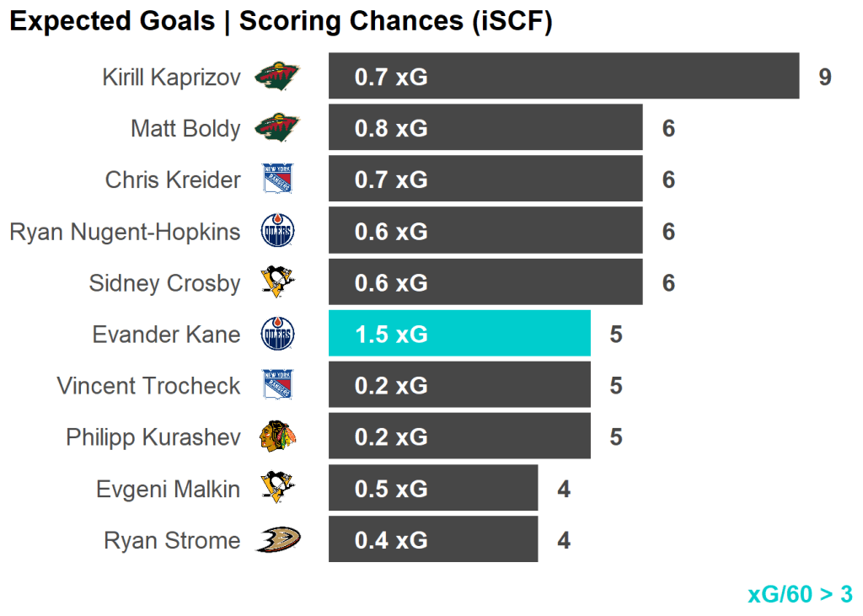This screenshot has width=863, height=616.
Task: Click the Penguins logo beside Evgeni Malkin
Action: pos(278,489)
